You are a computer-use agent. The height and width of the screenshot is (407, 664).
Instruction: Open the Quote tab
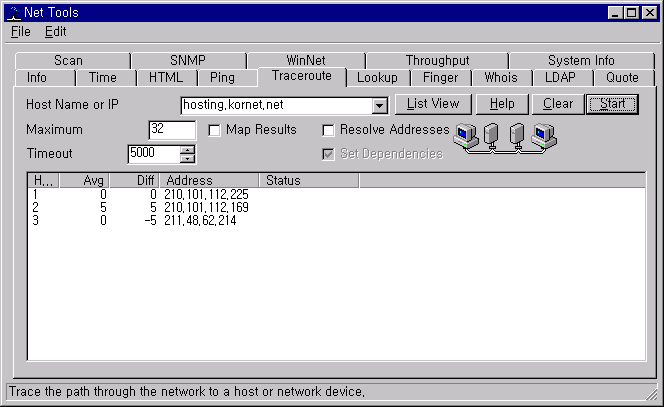point(622,78)
